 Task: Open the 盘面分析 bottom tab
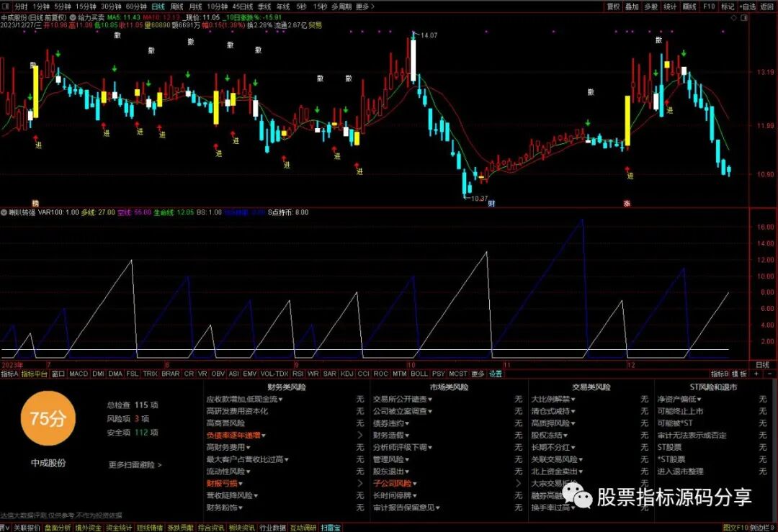58,528
